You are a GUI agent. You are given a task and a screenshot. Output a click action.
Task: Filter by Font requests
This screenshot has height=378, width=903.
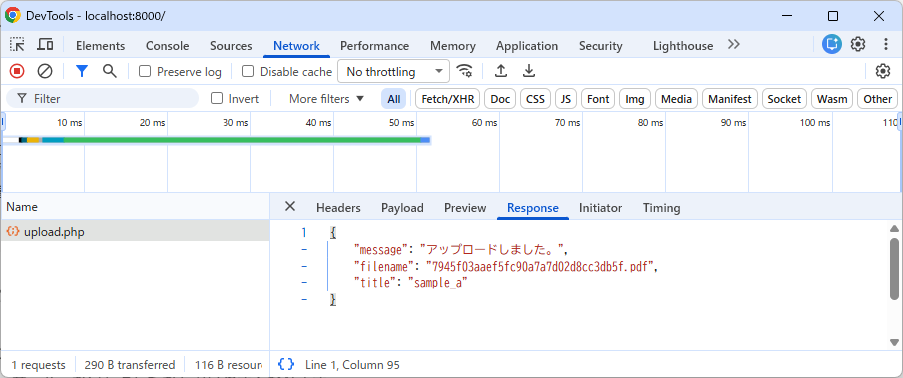tap(598, 99)
